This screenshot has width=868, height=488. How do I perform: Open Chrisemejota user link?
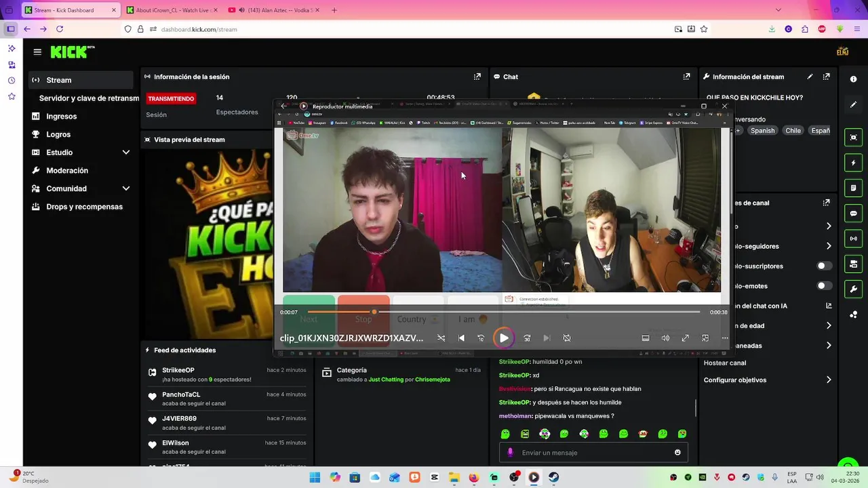coord(433,380)
